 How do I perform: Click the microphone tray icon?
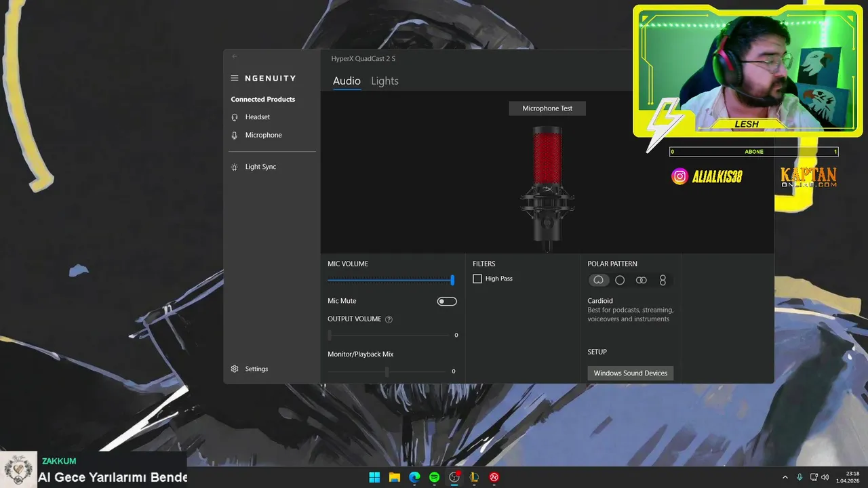800,477
